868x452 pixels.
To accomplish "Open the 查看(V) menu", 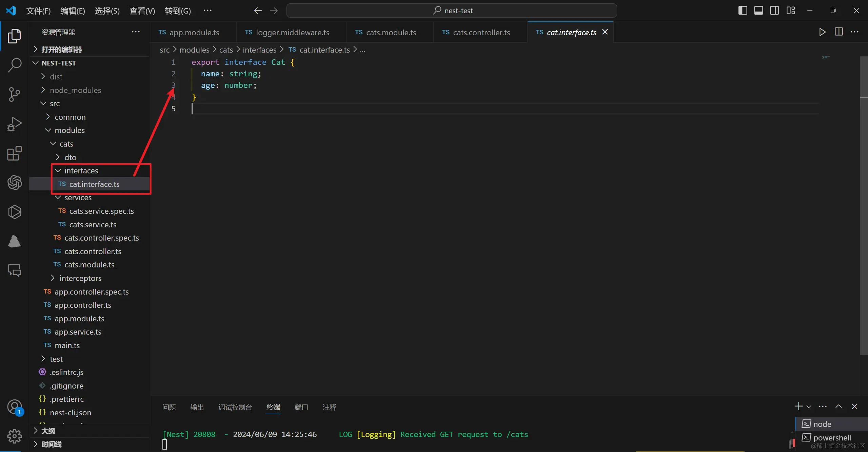I will pos(142,11).
